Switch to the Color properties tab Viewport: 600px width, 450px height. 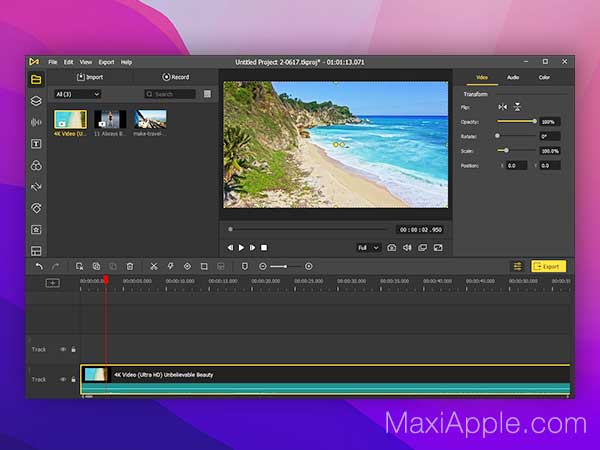click(544, 77)
